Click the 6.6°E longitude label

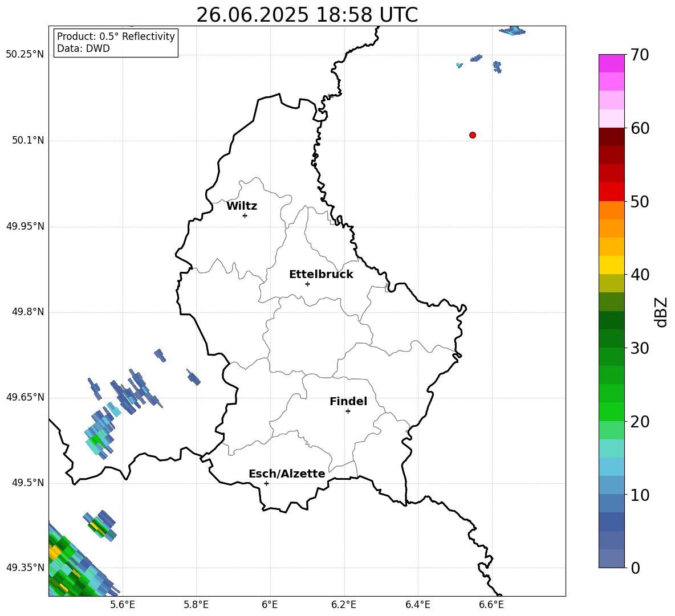(x=491, y=605)
